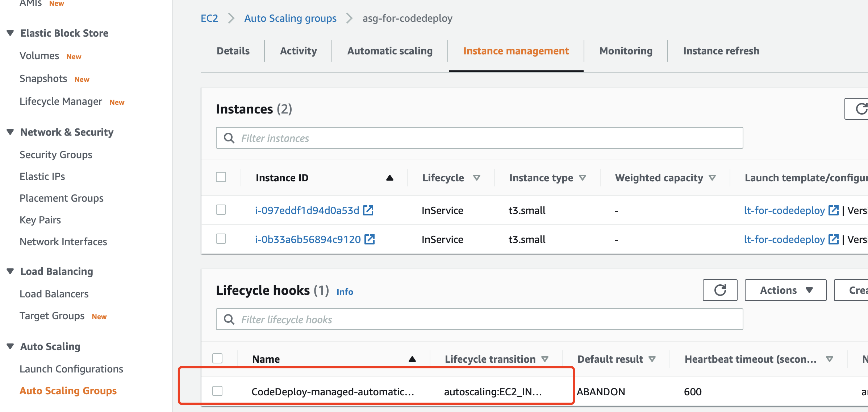Focus the Filter instances search field
868x412 pixels.
click(x=479, y=138)
